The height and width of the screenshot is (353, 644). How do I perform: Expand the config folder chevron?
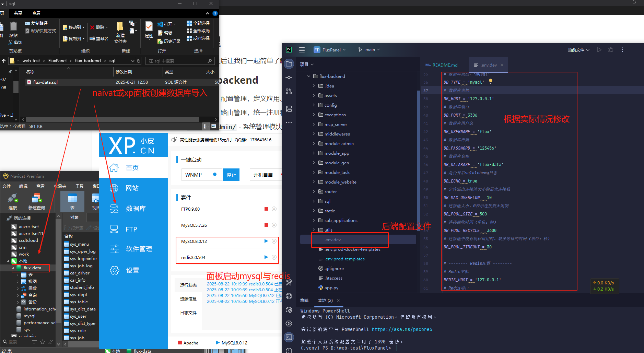tap(314, 105)
